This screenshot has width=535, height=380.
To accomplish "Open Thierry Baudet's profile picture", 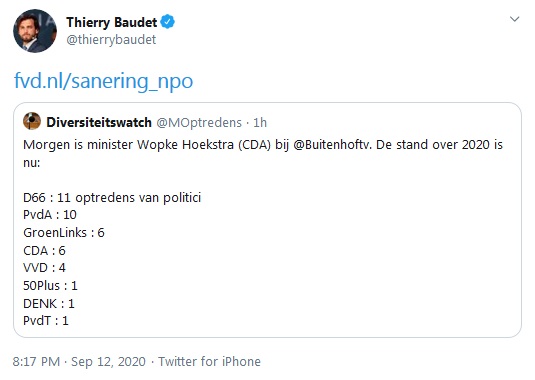I will tap(35, 31).
